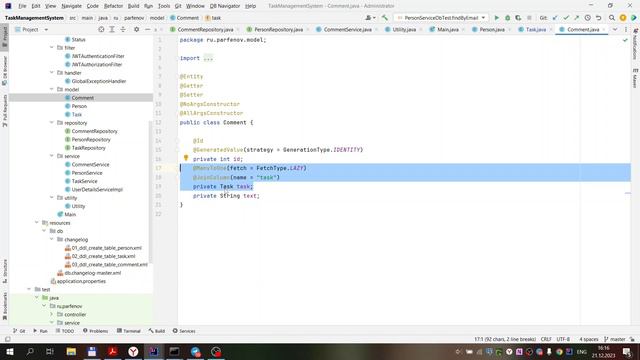Image resolution: width=640 pixels, height=360 pixels.
Task: Update project from Git arrow icon
Action: 555,18
